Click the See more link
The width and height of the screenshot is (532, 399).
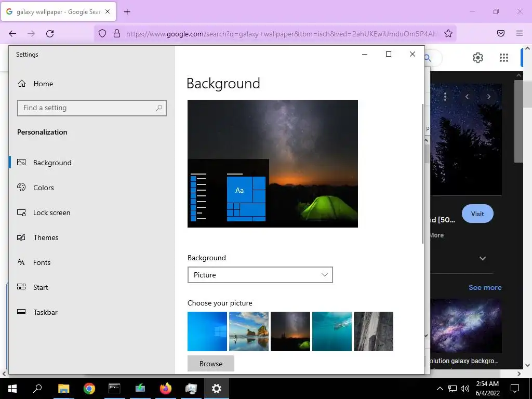click(485, 287)
